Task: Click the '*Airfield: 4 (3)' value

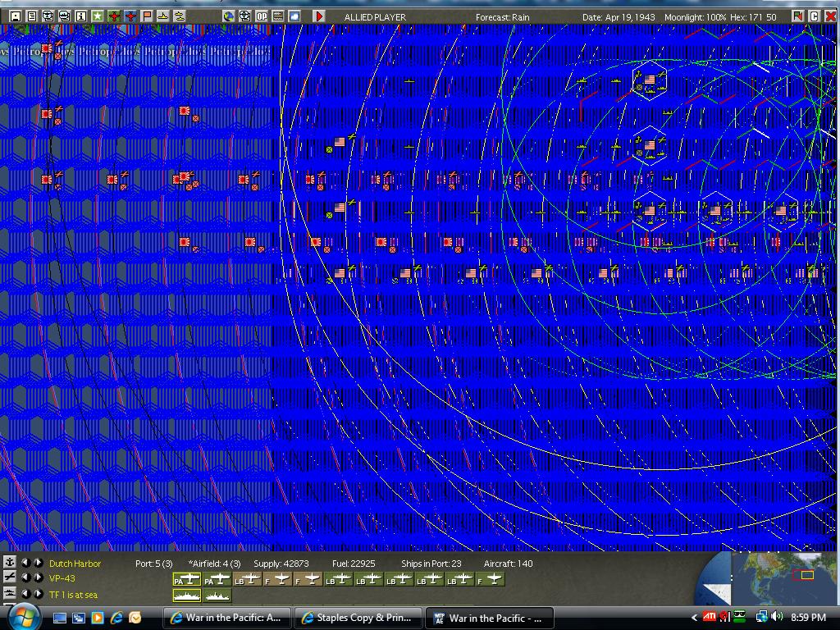Action: point(214,564)
